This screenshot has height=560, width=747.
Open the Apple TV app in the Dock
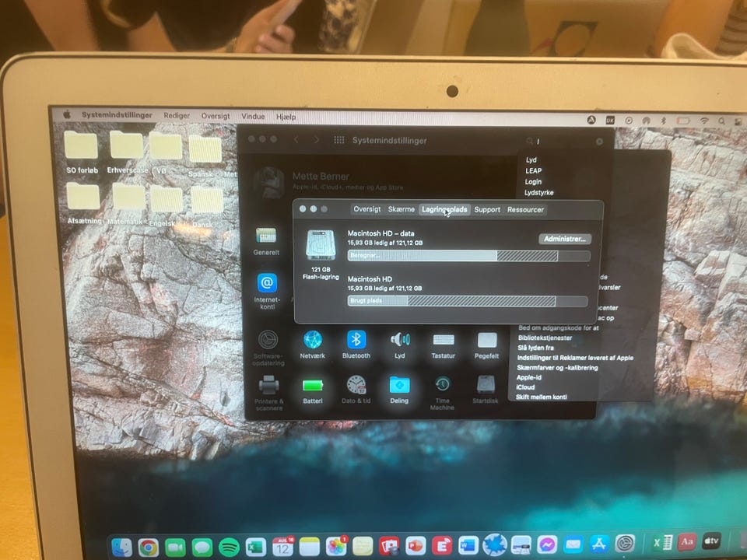(711, 541)
